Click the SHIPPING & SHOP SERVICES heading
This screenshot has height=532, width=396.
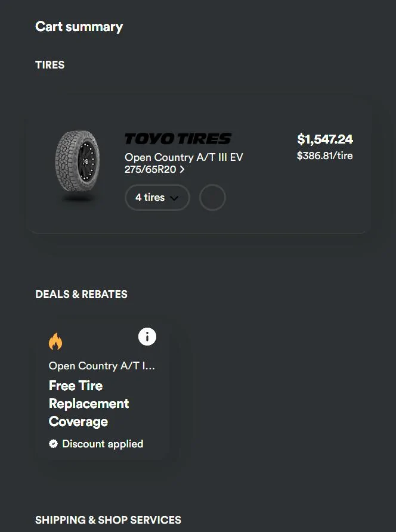(108, 520)
